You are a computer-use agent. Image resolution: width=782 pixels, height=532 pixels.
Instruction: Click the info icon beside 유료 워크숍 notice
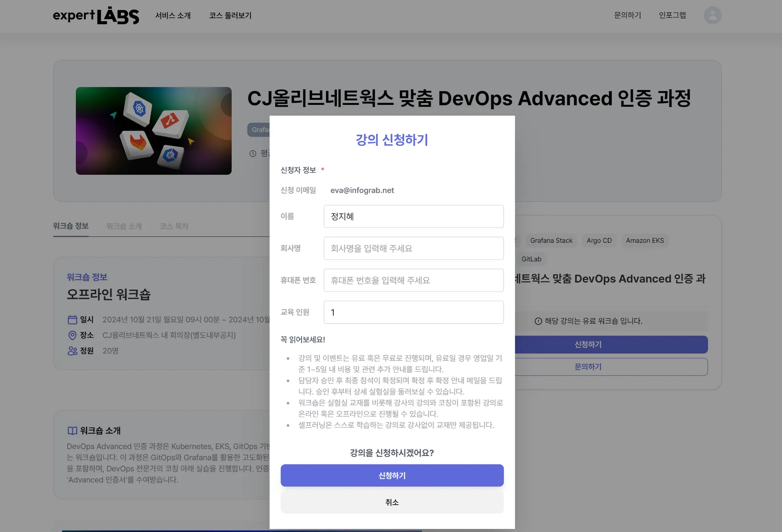tap(538, 321)
